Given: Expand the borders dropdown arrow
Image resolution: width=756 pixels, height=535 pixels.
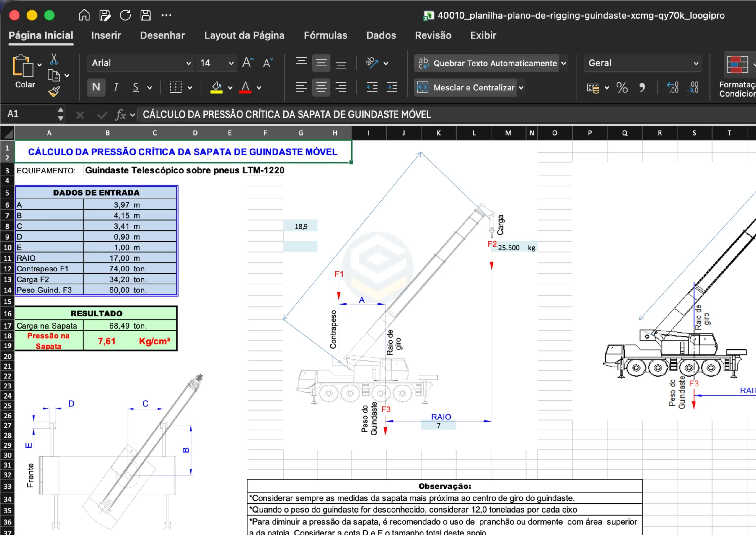Looking at the screenshot, I should click(x=190, y=88).
